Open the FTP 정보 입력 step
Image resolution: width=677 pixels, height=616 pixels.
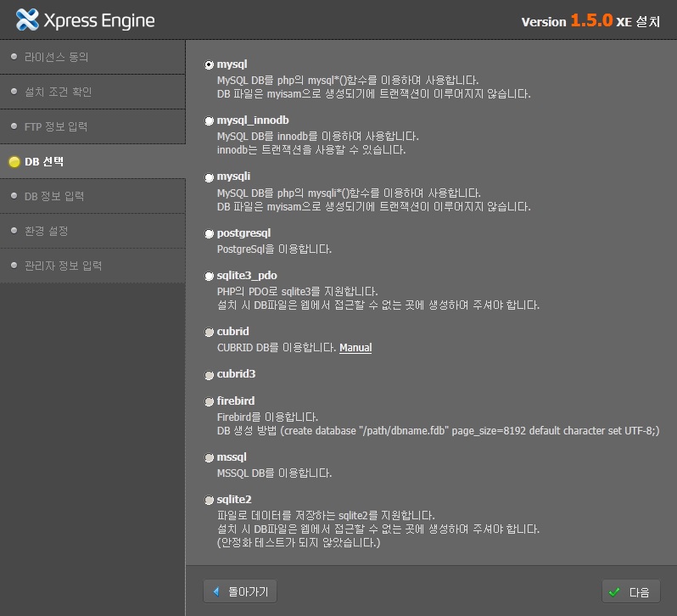click(92, 127)
